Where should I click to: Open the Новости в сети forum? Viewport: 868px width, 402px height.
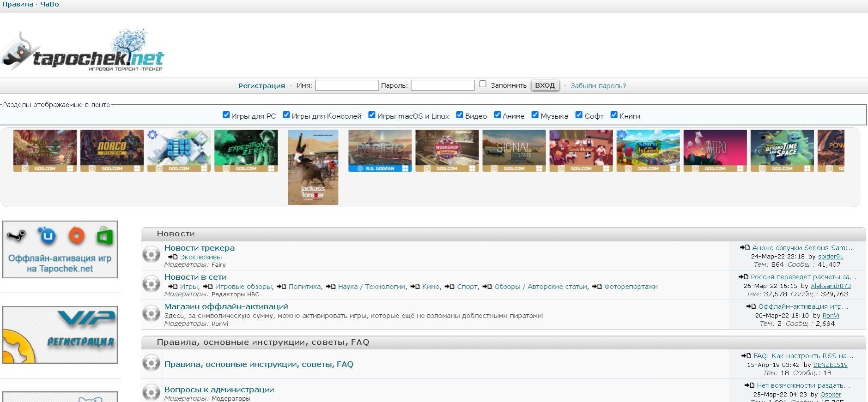195,277
